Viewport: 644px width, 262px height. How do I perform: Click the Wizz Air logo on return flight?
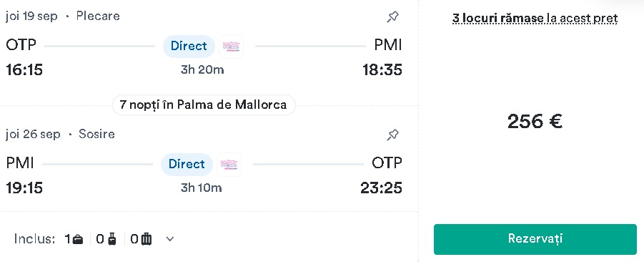[229, 165]
